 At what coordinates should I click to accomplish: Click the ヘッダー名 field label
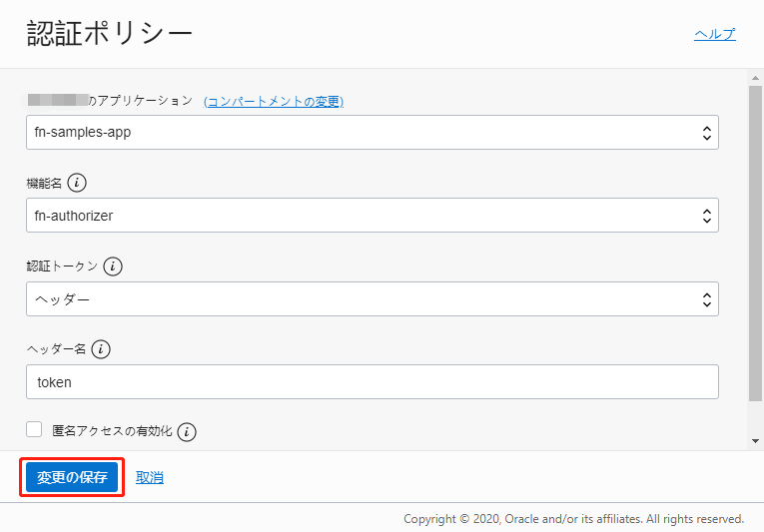(57, 349)
